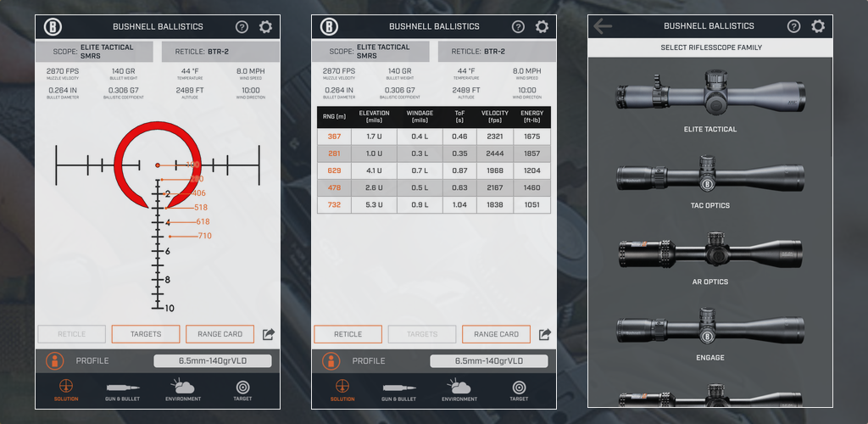Tap profile person icon in left panel
This screenshot has width=868, height=424.
click(54, 361)
